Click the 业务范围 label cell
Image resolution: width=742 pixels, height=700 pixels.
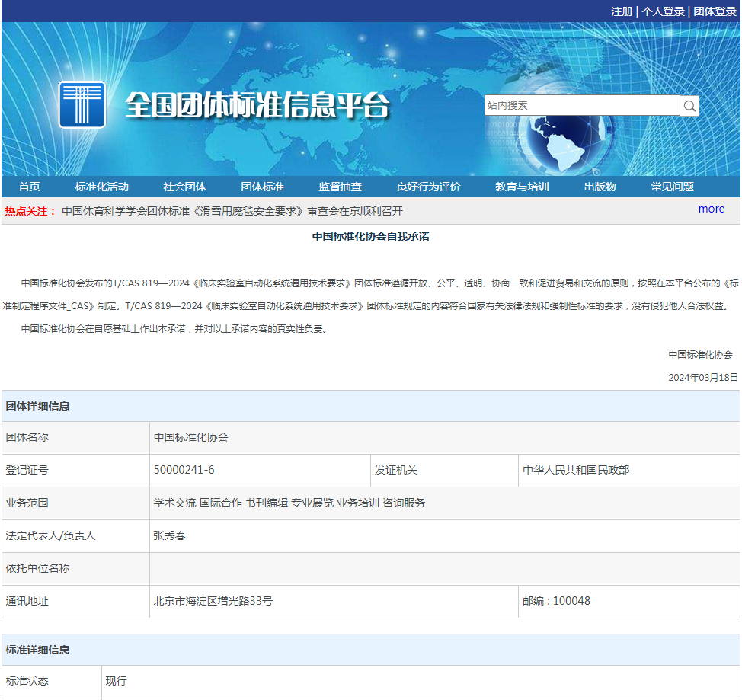(75, 503)
